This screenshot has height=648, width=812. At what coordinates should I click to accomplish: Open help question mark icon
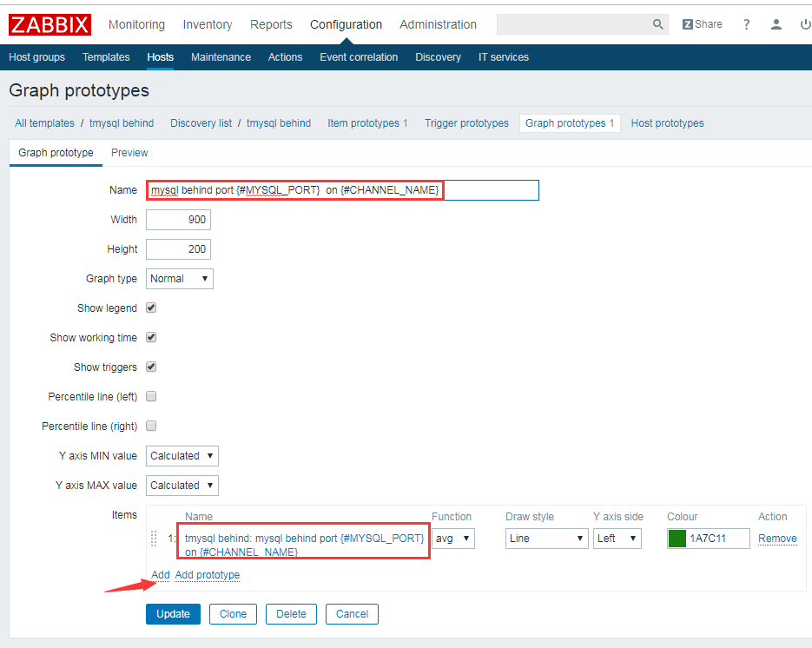[x=746, y=24]
